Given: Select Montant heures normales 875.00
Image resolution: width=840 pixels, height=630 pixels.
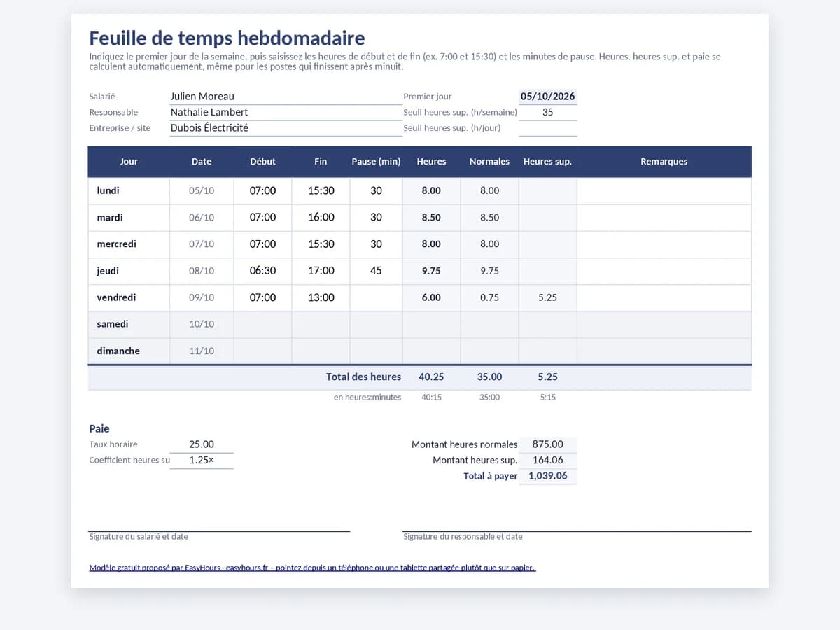Looking at the screenshot, I should 548,444.
